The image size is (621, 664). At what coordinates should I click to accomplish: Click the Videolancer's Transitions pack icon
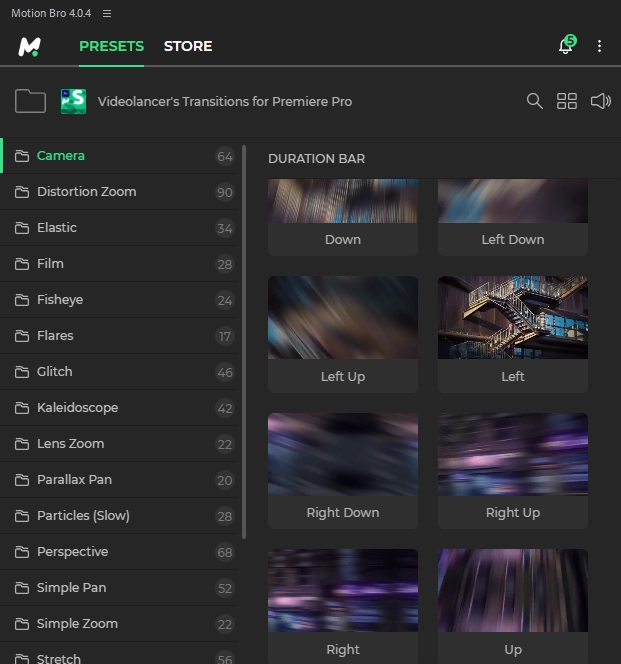pyautogui.click(x=73, y=101)
